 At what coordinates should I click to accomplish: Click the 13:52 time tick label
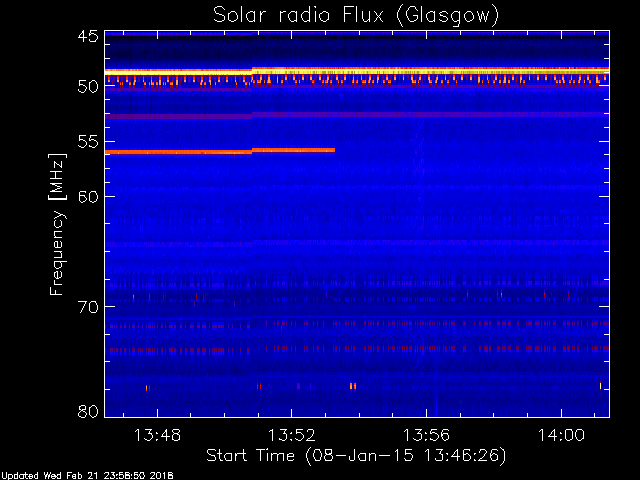[291, 435]
